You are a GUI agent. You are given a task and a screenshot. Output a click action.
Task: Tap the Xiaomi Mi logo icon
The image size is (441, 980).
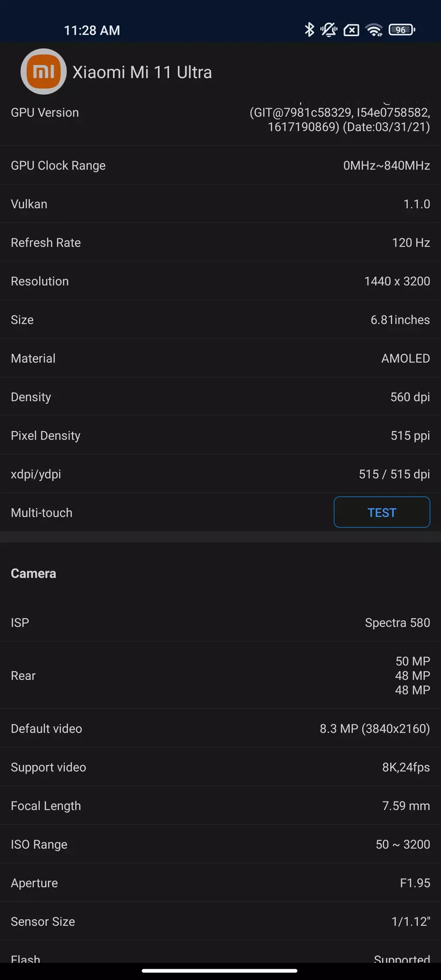(x=44, y=72)
